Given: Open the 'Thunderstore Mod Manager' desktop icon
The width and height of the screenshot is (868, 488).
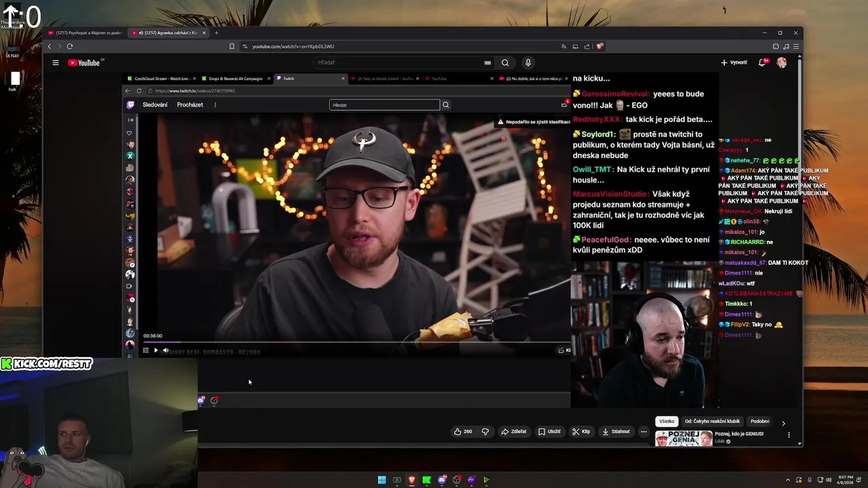Looking at the screenshot, I should 12,16.
